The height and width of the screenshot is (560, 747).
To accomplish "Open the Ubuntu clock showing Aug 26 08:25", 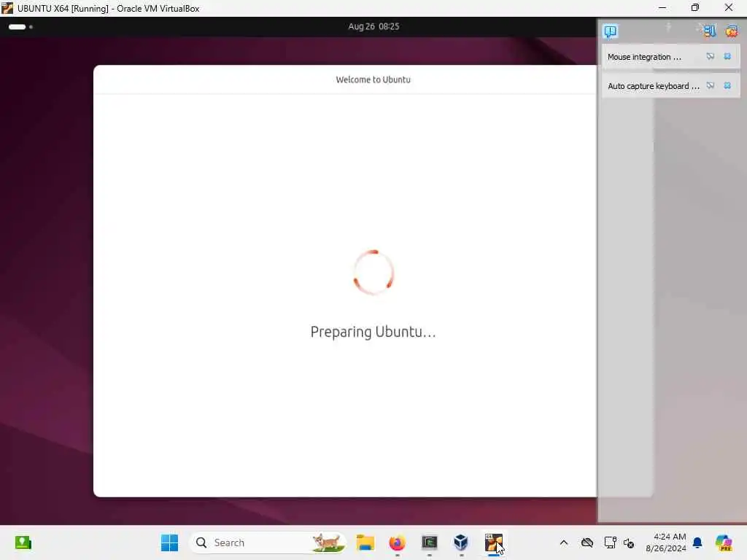I will (x=373, y=27).
